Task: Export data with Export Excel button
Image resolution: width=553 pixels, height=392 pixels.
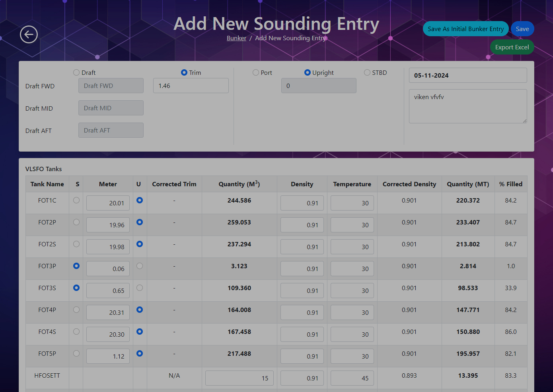Action: [512, 47]
